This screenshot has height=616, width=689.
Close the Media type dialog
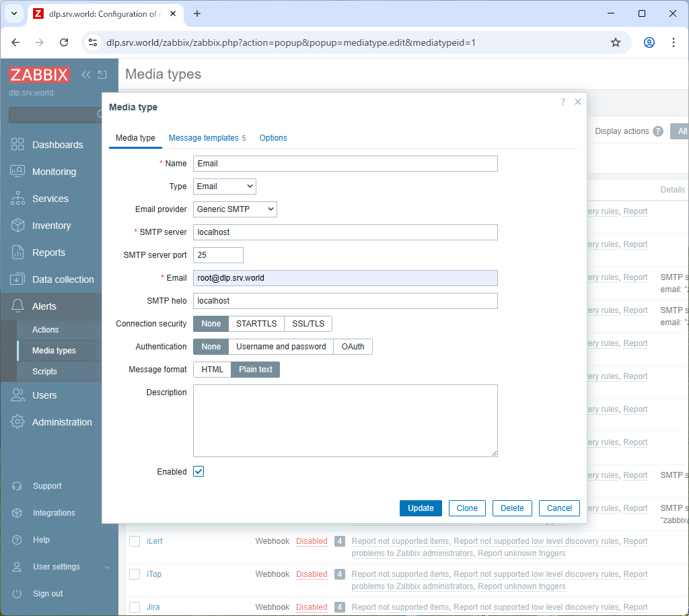coord(577,102)
